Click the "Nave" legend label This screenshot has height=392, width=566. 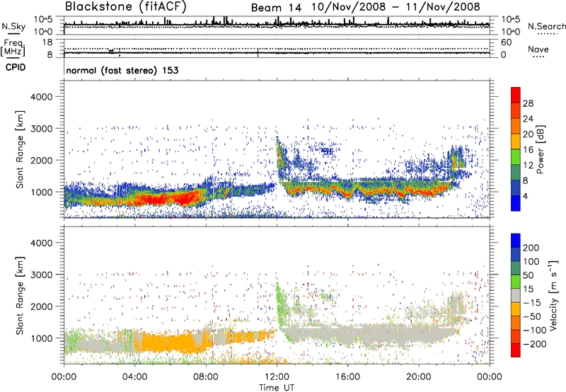538,49
